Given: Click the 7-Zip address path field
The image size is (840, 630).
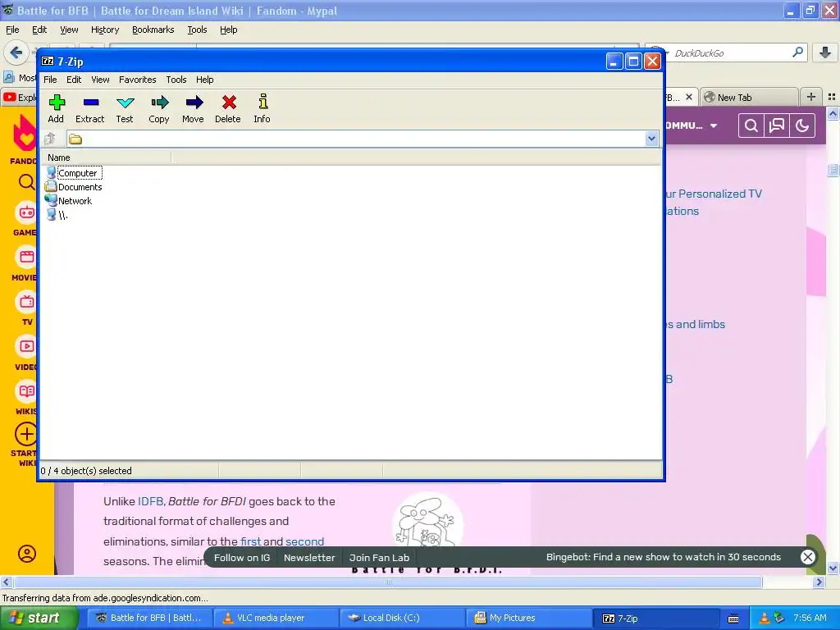Looking at the screenshot, I should coord(356,139).
